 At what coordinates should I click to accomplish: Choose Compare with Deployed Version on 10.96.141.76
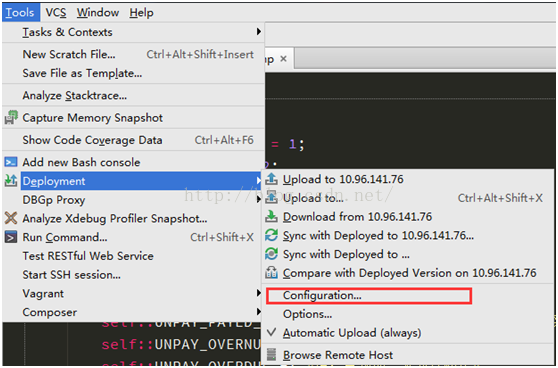click(409, 273)
